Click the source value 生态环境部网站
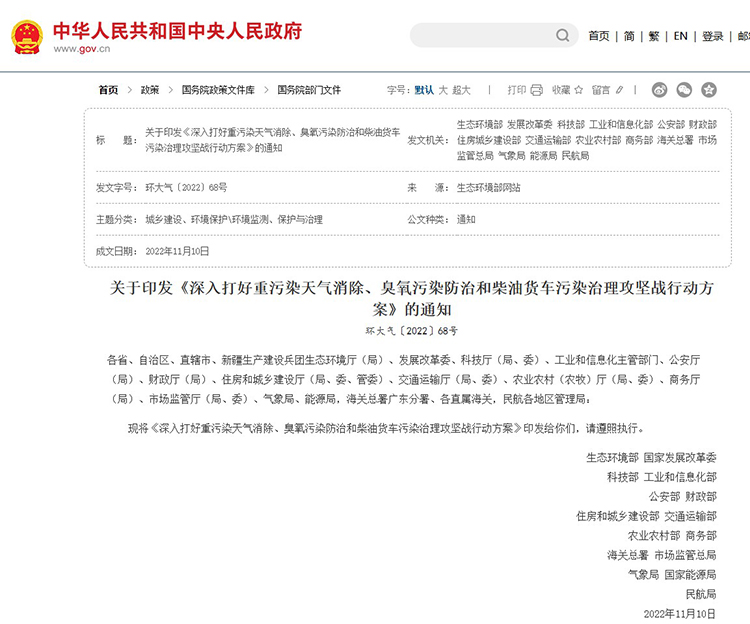 (488, 187)
